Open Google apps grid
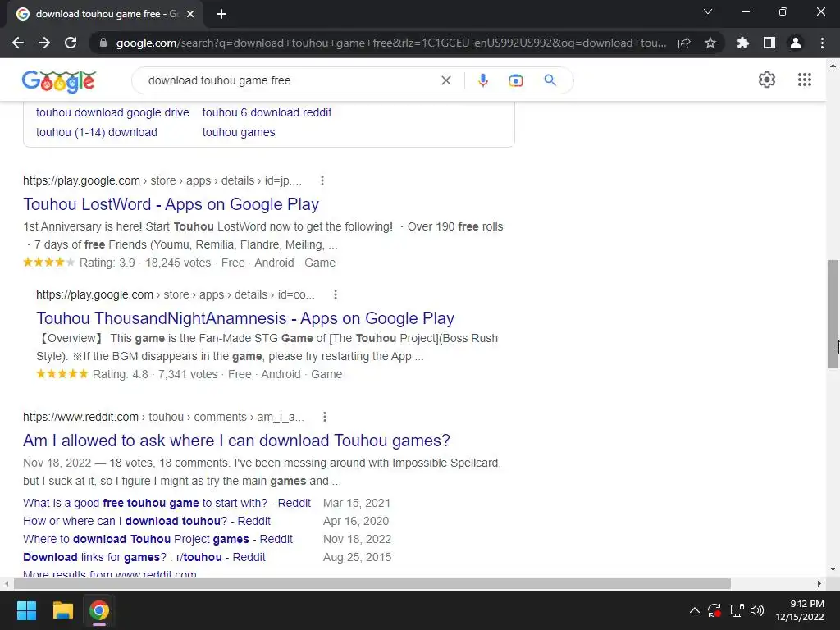Viewport: 840px width, 630px height. (x=804, y=80)
